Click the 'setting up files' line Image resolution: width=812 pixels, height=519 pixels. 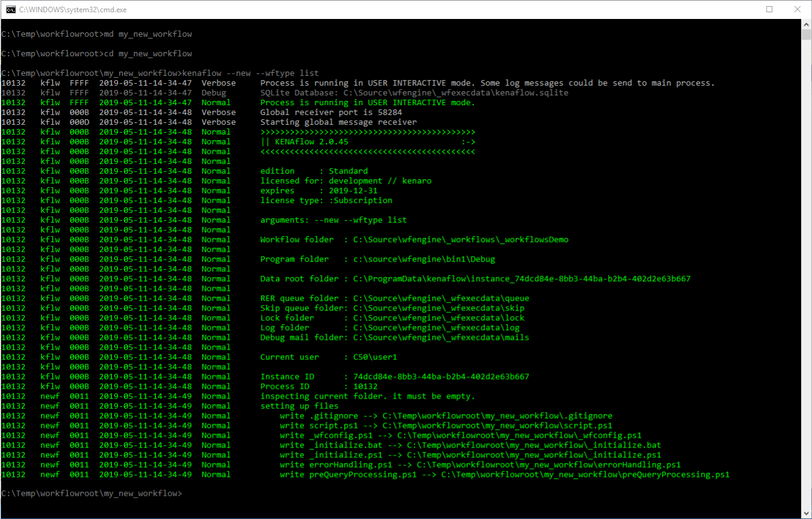(x=299, y=406)
